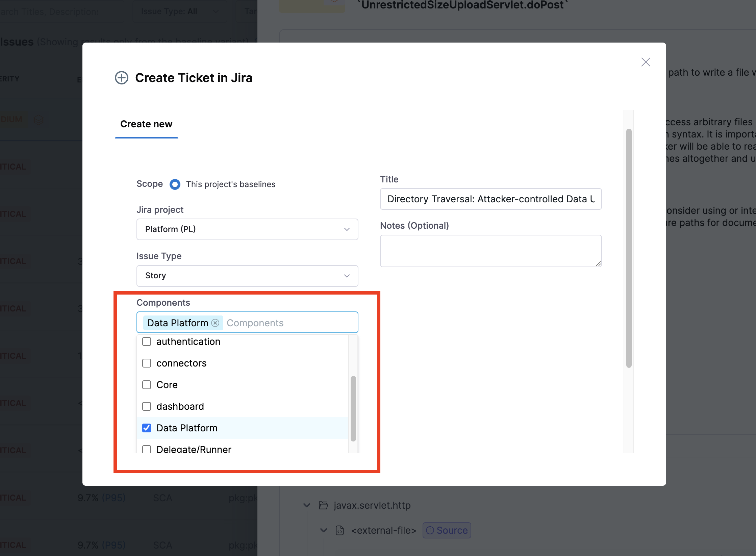756x556 pixels.
Task: Click into the Notes (Optional) text area
Action: (x=490, y=251)
